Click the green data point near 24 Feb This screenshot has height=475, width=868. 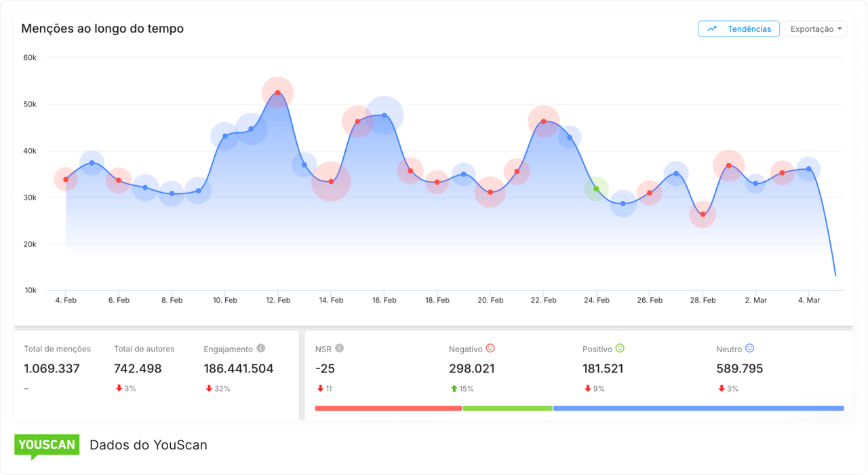coord(596,188)
